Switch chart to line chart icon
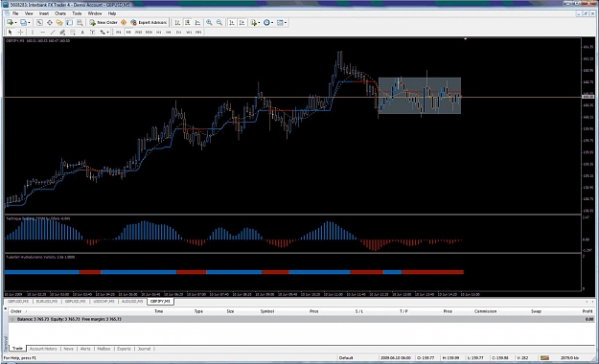This screenshot has height=364, width=599. tap(197, 23)
